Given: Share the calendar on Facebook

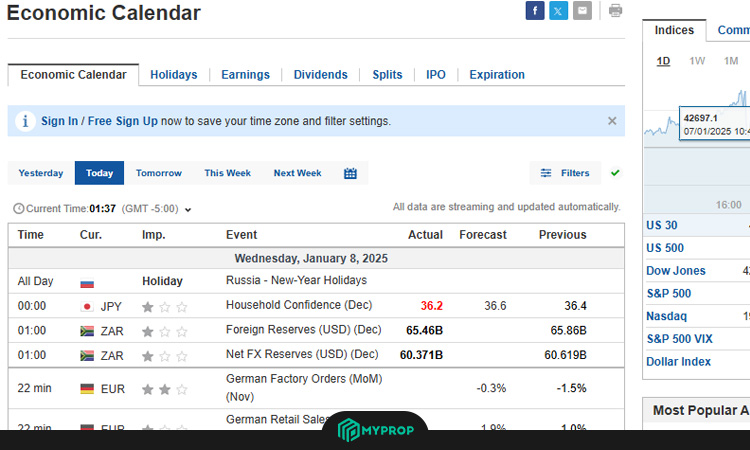Looking at the screenshot, I should (535, 11).
